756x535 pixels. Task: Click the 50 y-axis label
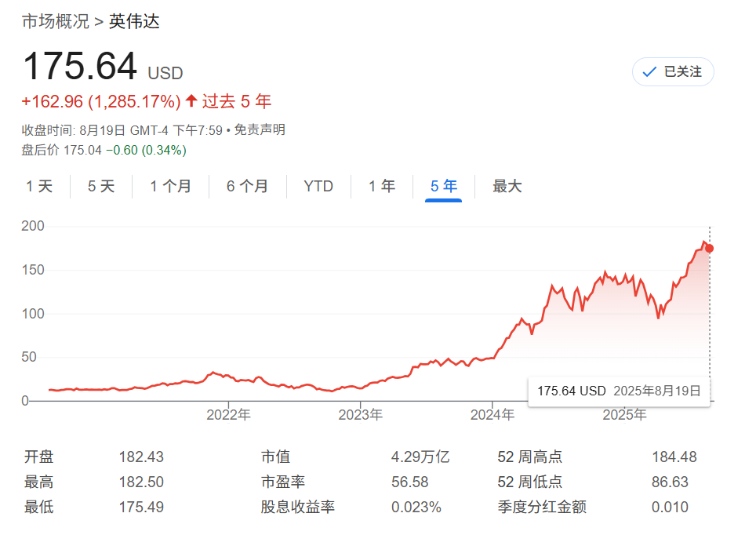coord(29,357)
